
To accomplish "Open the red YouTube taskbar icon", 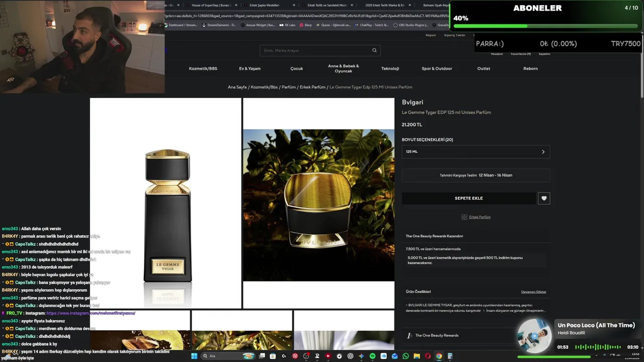I will pyautogui.click(x=328, y=356).
